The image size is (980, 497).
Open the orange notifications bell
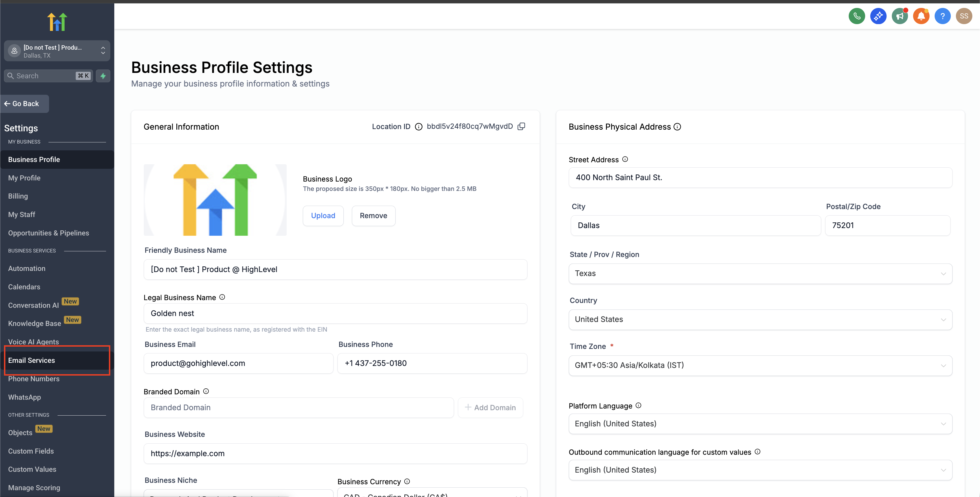pyautogui.click(x=921, y=16)
